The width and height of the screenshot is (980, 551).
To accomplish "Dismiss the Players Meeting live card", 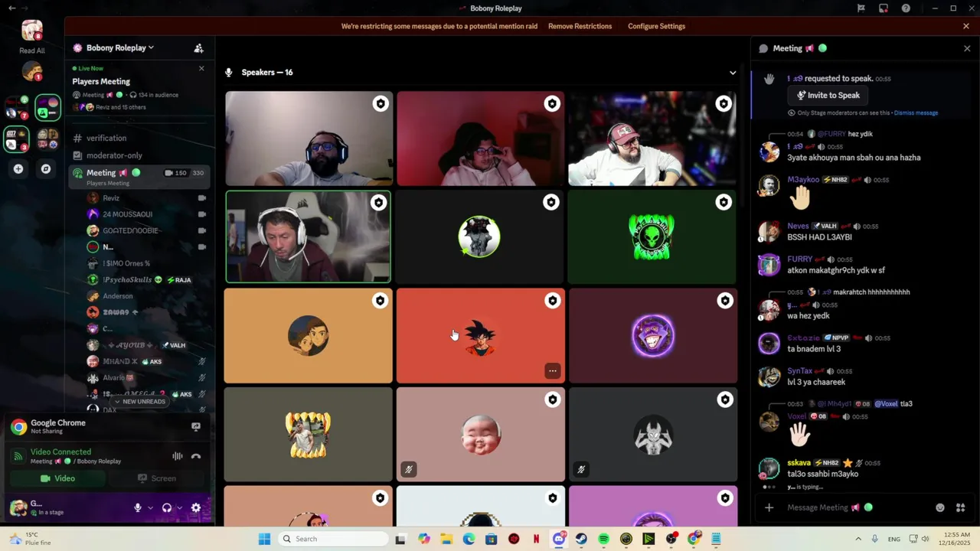I will tap(201, 68).
